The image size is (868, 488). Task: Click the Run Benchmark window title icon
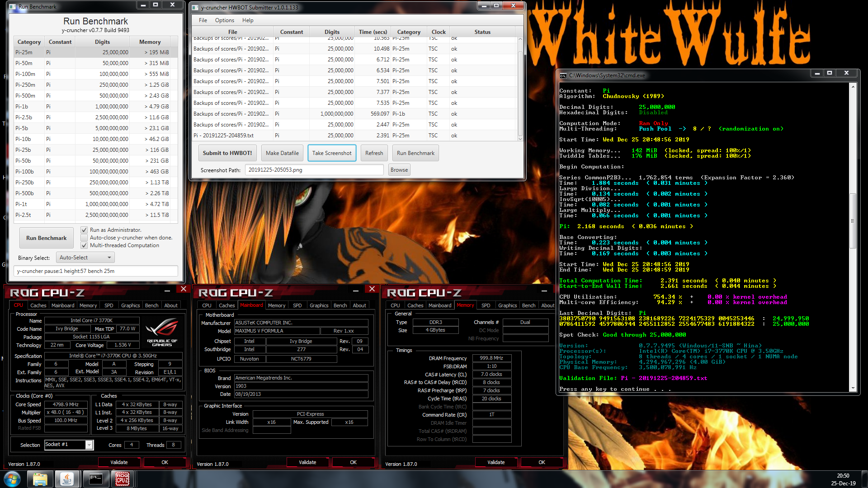(x=13, y=7)
